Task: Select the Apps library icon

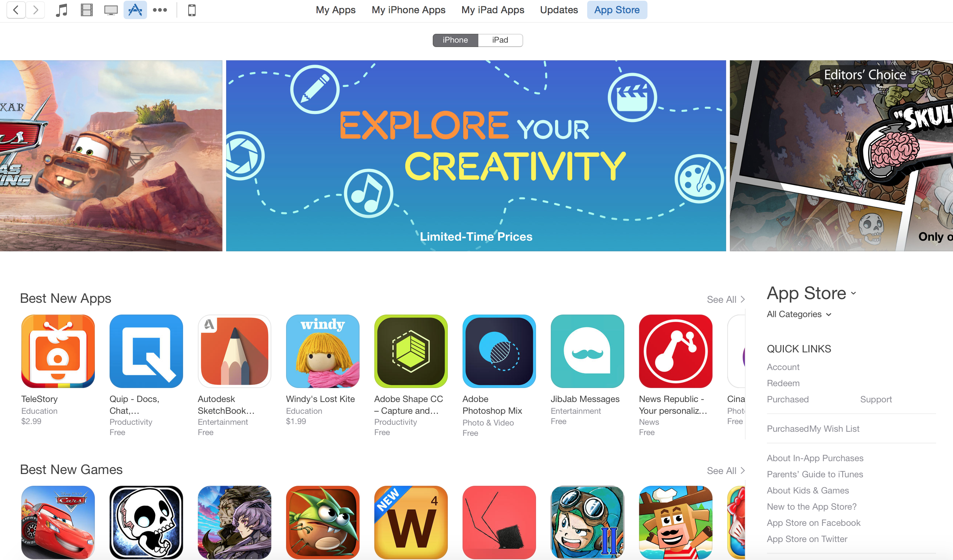Action: (135, 10)
